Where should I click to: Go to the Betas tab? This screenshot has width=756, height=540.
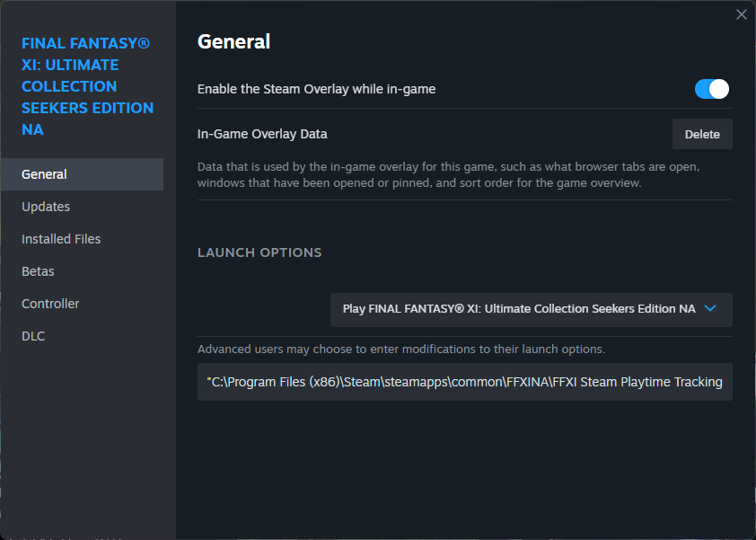(38, 271)
